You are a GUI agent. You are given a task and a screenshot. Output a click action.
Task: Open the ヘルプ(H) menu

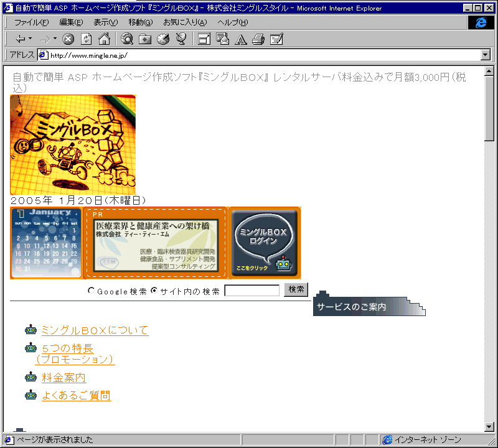tap(232, 22)
